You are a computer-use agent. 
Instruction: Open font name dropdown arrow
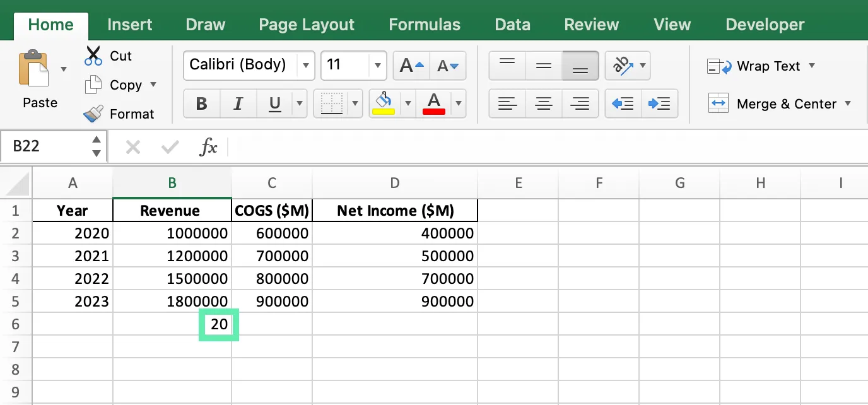(x=305, y=66)
